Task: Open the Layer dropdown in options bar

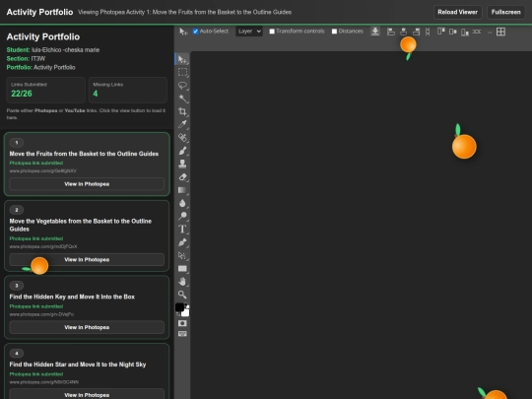Action: (249, 32)
